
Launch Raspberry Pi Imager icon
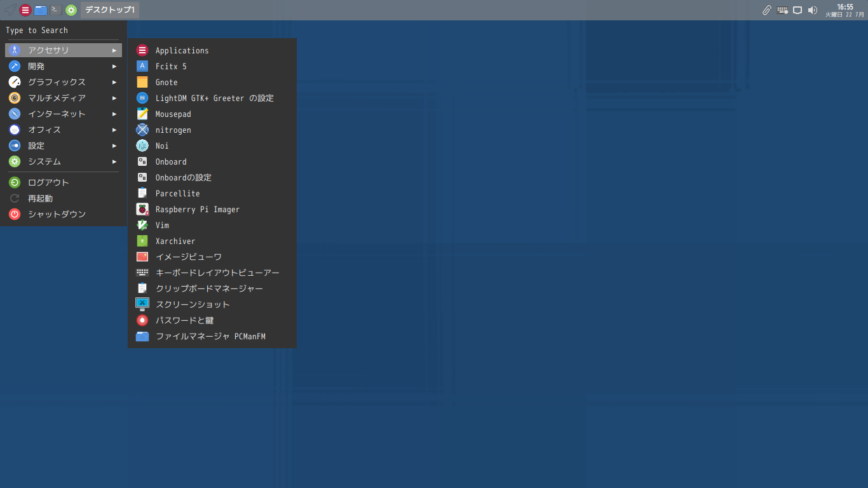coord(142,209)
